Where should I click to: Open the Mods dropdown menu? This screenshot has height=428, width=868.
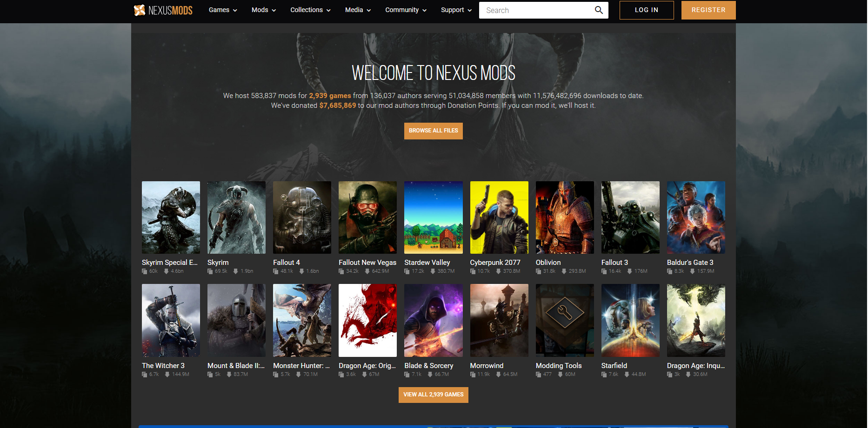[x=264, y=10]
